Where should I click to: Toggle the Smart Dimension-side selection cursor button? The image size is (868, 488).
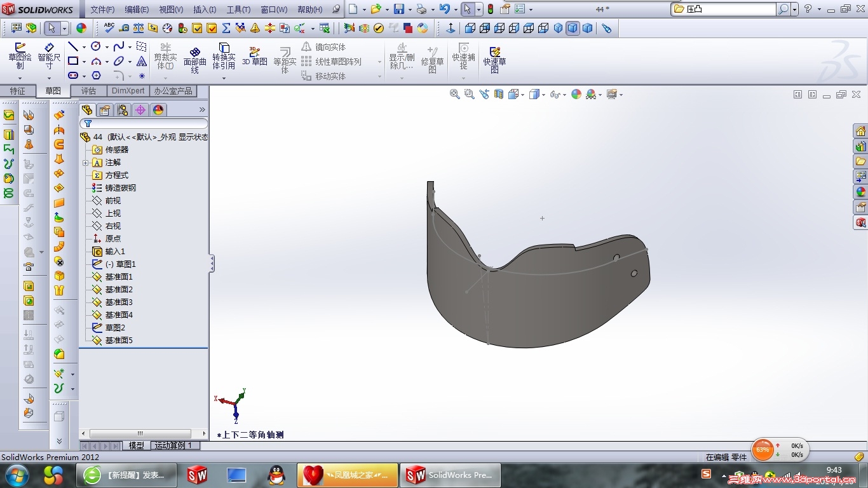pyautogui.click(x=51, y=28)
